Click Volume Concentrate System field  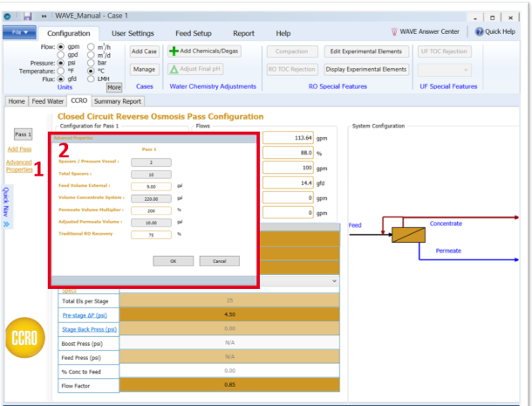(151, 199)
